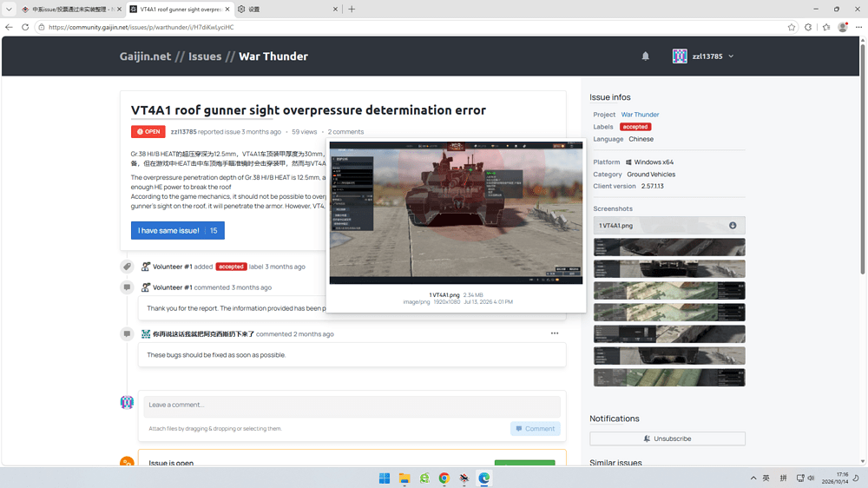868x488 pixels.
Task: Focus the Leave a comment field
Action: tap(352, 405)
